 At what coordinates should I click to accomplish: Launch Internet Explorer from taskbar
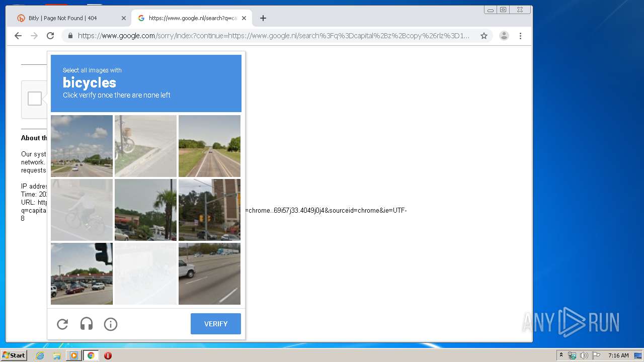tap(40, 355)
